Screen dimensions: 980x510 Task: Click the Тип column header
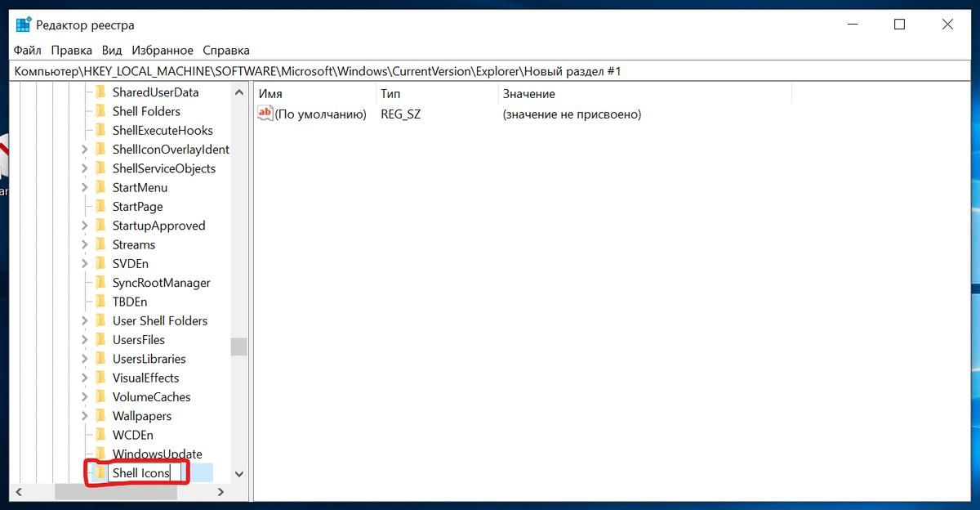coord(437,94)
